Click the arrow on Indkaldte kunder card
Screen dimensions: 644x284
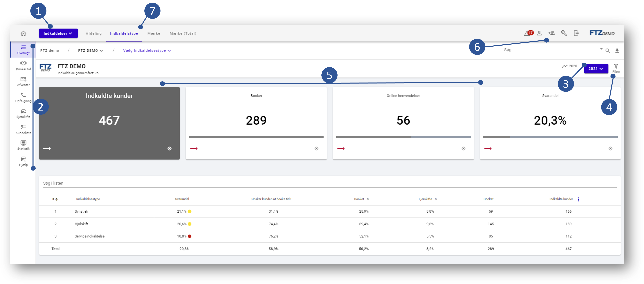click(x=47, y=149)
